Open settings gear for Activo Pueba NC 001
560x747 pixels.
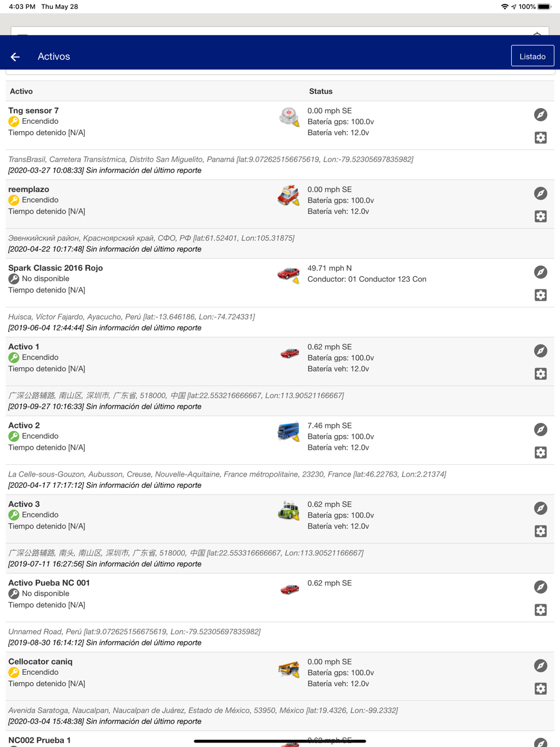pyautogui.click(x=540, y=610)
